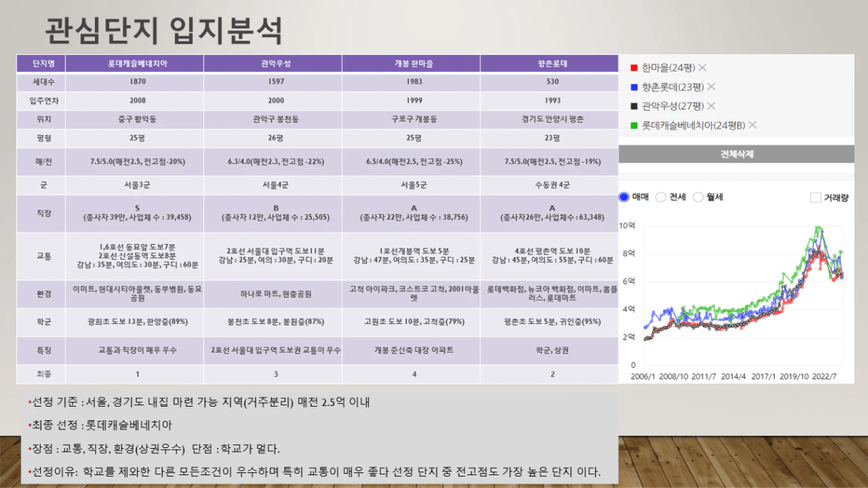Viewport: 868px width, 488px height.
Task: Select the 월세 radio button
Action: point(698,197)
